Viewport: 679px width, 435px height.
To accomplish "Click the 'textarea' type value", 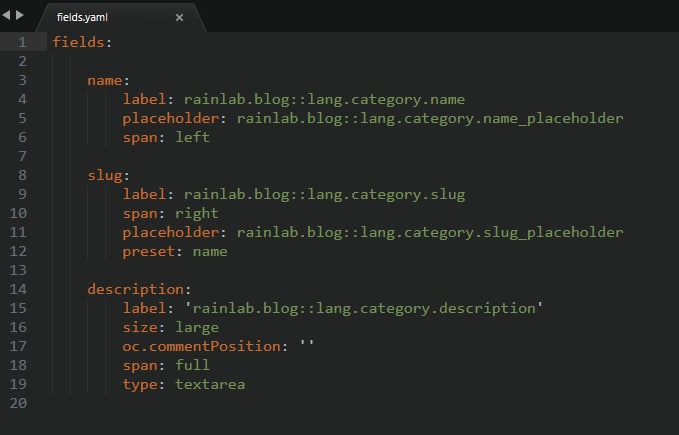I will pos(210,384).
